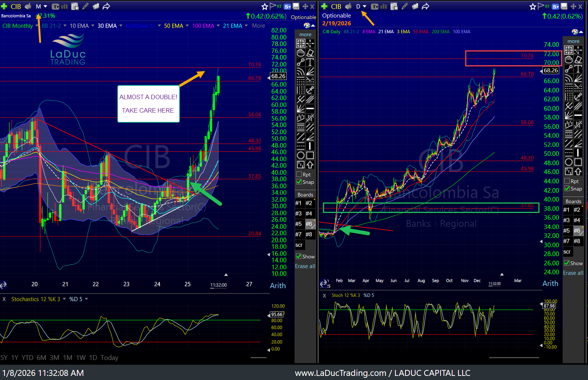Choose the hand pan tool in left palette

click(301, 53)
